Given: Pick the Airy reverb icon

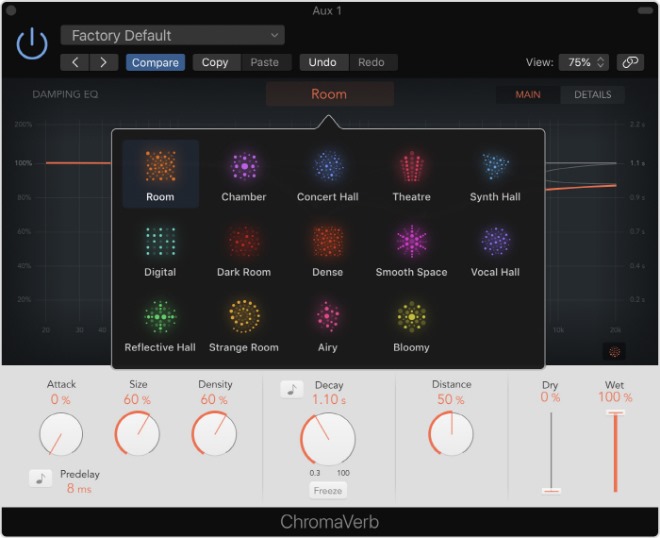Looking at the screenshot, I should pyautogui.click(x=328, y=317).
